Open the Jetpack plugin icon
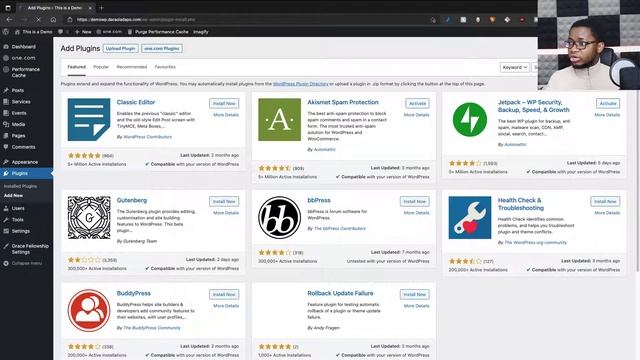640x360 pixels. click(x=470, y=120)
